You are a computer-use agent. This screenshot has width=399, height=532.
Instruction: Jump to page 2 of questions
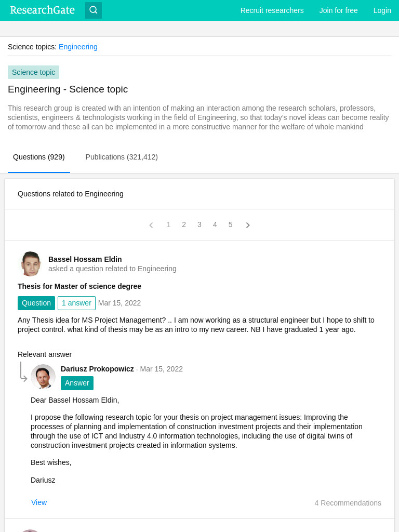click(184, 224)
